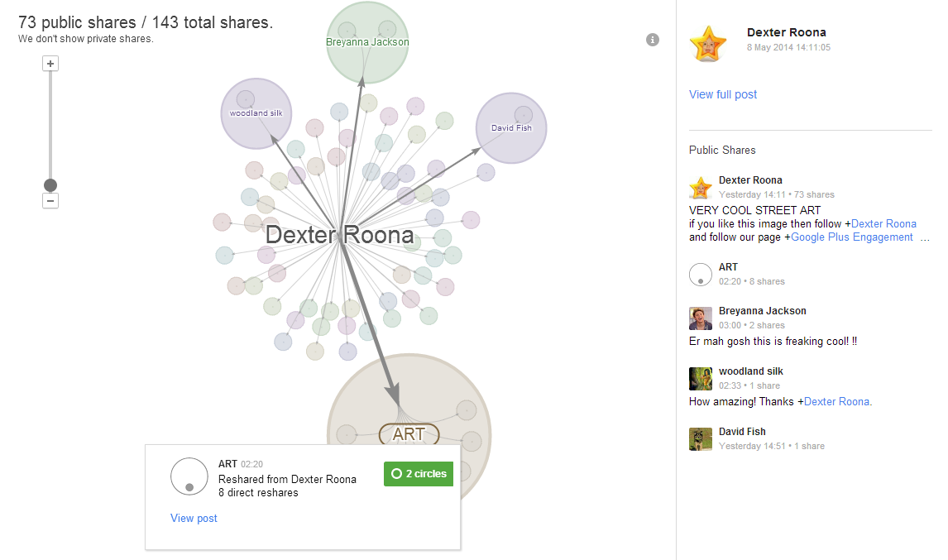Select the David Fish circle in the visualization
948x560 pixels.
click(510, 127)
